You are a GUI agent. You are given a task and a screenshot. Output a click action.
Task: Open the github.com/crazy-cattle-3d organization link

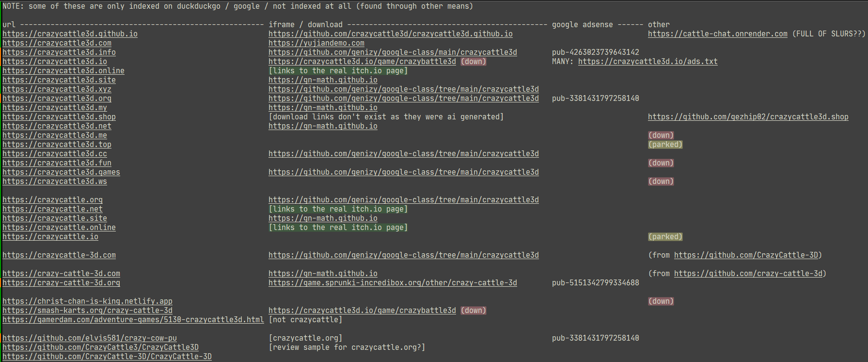tap(748, 274)
